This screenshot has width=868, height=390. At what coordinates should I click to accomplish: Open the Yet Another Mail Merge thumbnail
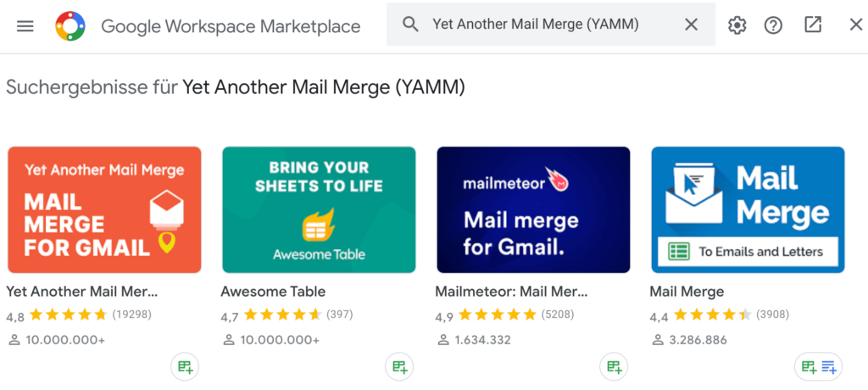point(104,210)
